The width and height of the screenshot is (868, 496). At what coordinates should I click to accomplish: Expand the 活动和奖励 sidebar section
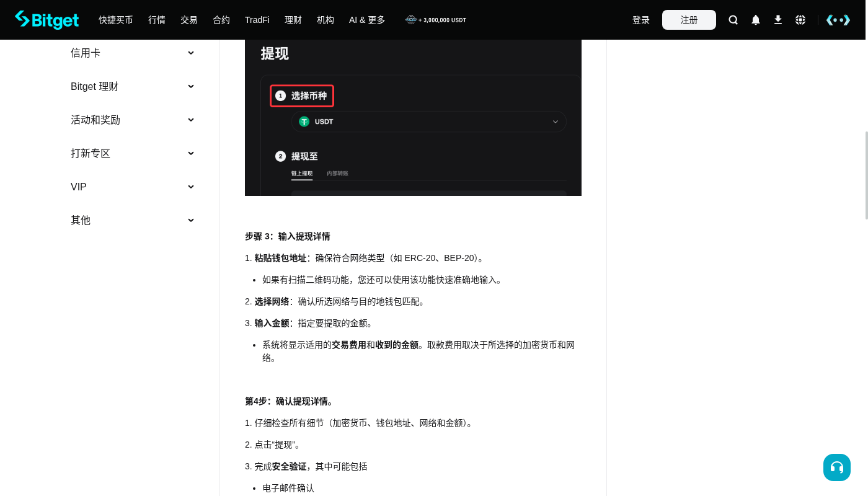coord(133,120)
